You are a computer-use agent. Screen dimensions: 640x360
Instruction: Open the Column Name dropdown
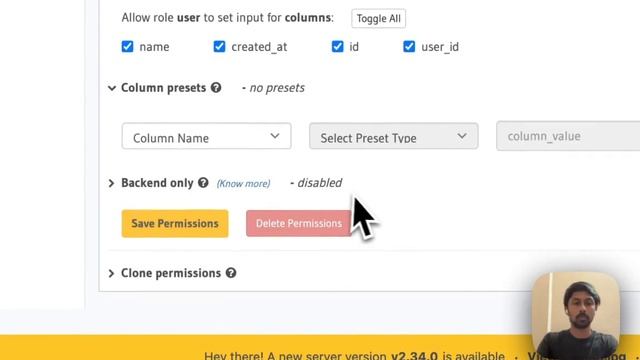(x=207, y=136)
